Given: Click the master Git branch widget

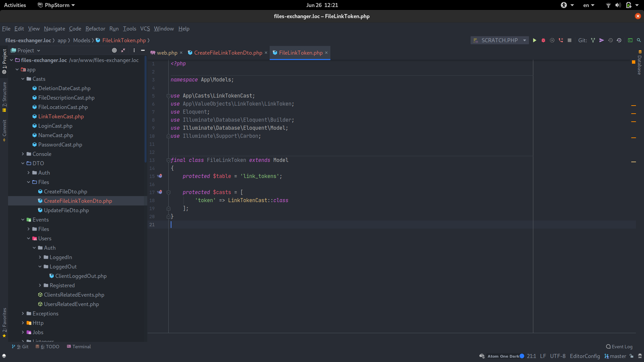Looking at the screenshot, I should click(615, 356).
